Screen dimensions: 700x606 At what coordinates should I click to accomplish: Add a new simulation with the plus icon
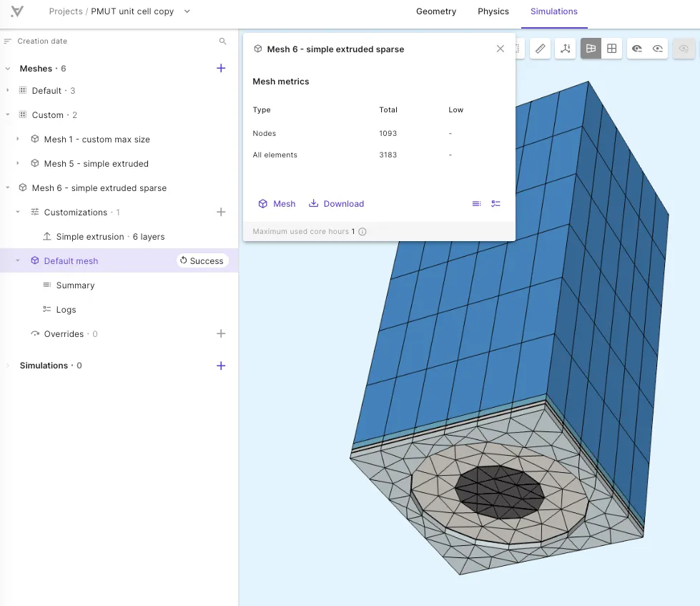[x=220, y=366]
